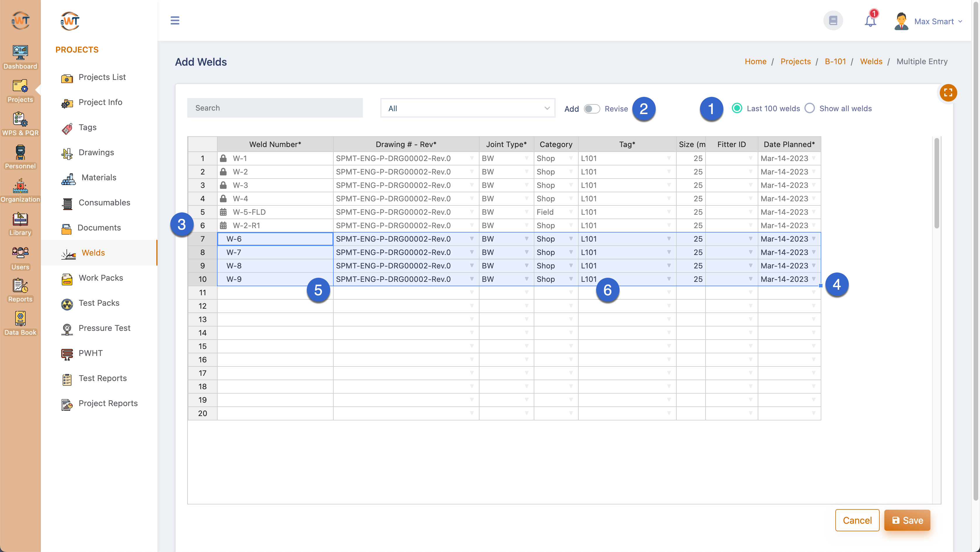Click the table's vertical scrollbar
980x552 pixels.
pyautogui.click(x=937, y=183)
